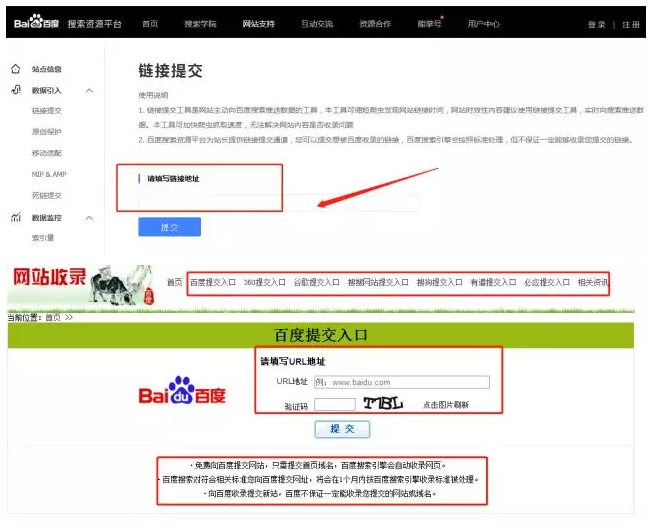Open 谷歌提交入口 navigation link

pos(317,282)
